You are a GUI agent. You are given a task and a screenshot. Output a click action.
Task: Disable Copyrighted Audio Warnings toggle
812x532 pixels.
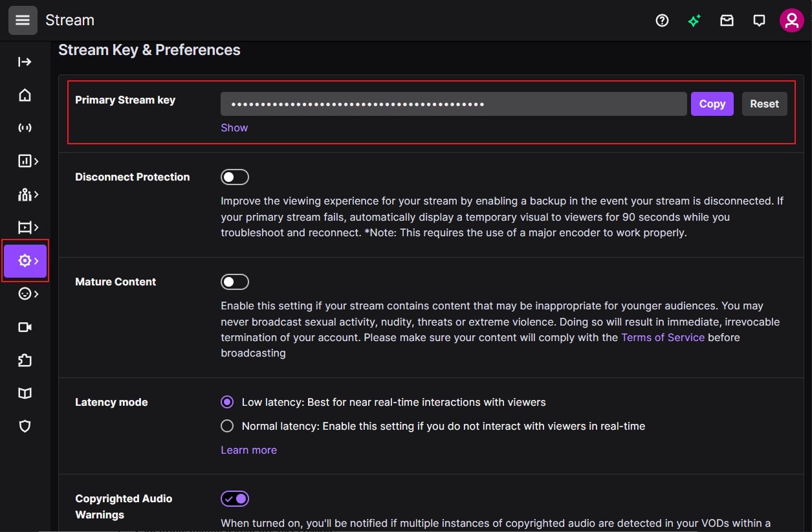(x=235, y=499)
